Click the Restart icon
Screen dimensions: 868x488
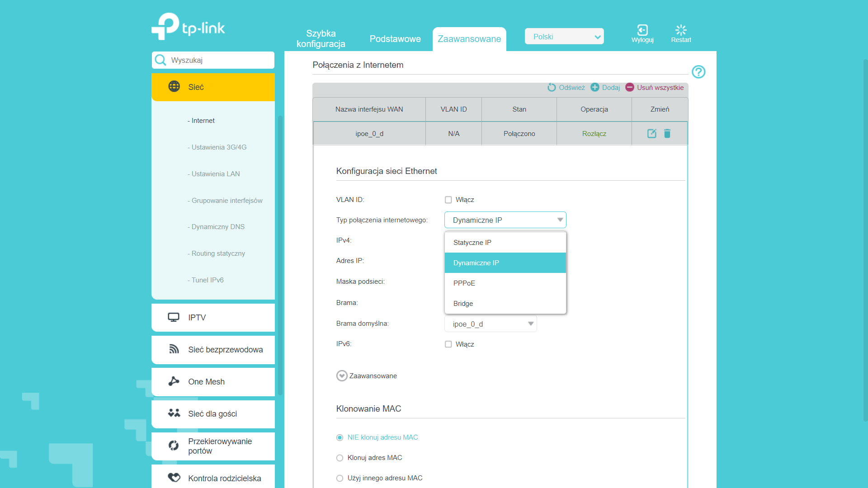coord(681,30)
